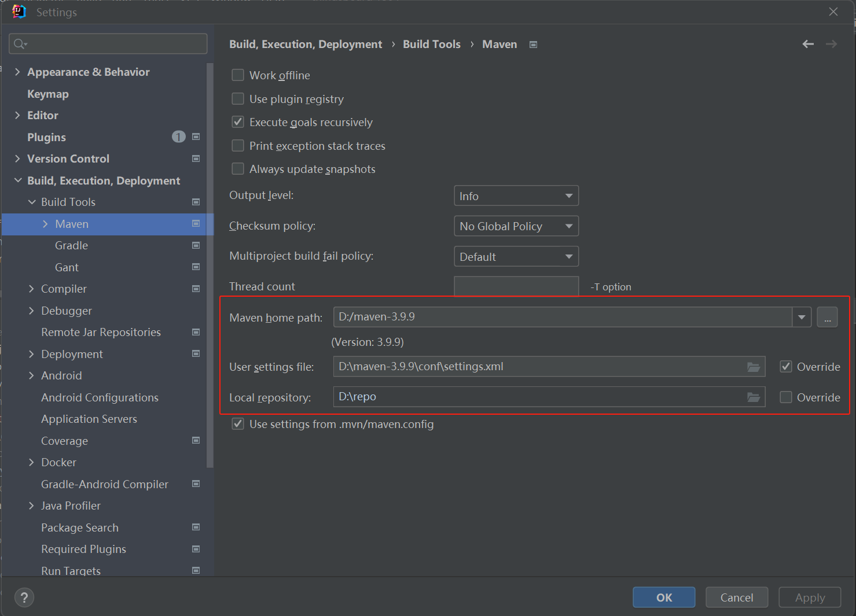856x616 pixels.
Task: Click the project-level icon beside Coverage
Action: (196, 441)
